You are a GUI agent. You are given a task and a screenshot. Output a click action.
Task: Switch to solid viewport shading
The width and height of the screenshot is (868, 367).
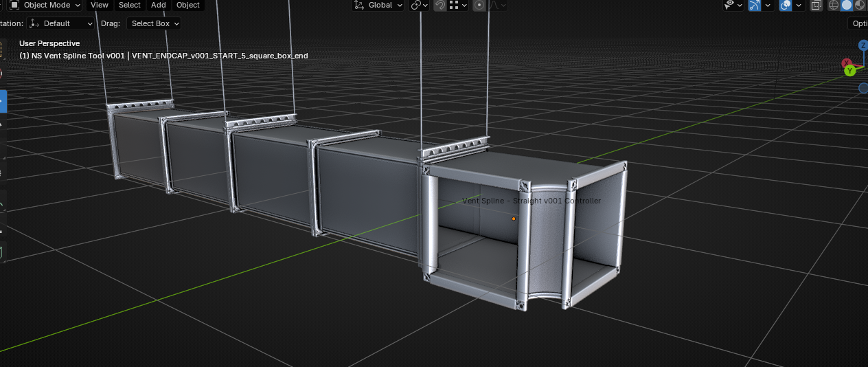pyautogui.click(x=847, y=5)
